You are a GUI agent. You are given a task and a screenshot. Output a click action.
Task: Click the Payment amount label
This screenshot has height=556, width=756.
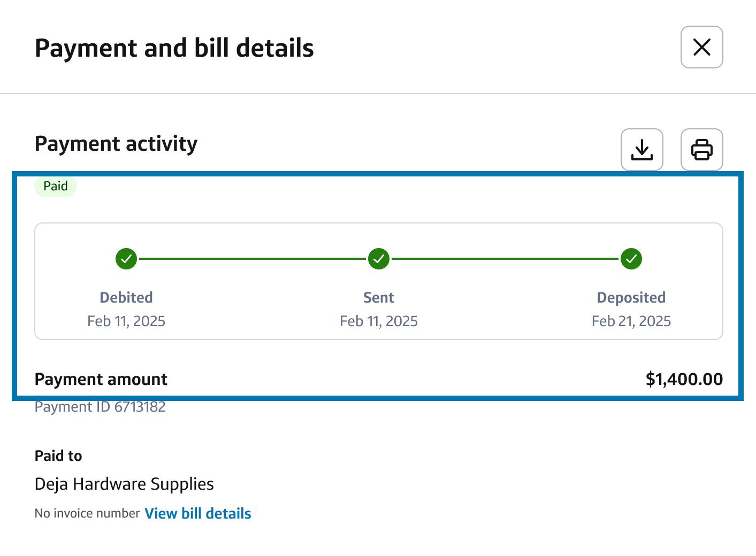(101, 379)
